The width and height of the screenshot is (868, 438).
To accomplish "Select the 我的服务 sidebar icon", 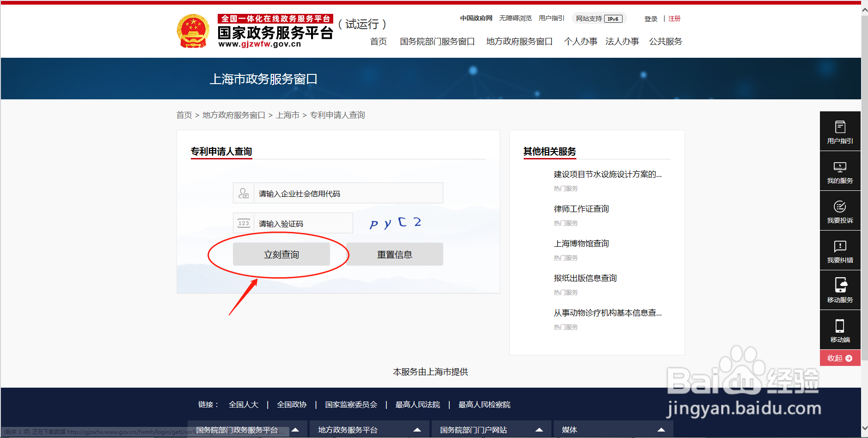I will tap(840, 170).
